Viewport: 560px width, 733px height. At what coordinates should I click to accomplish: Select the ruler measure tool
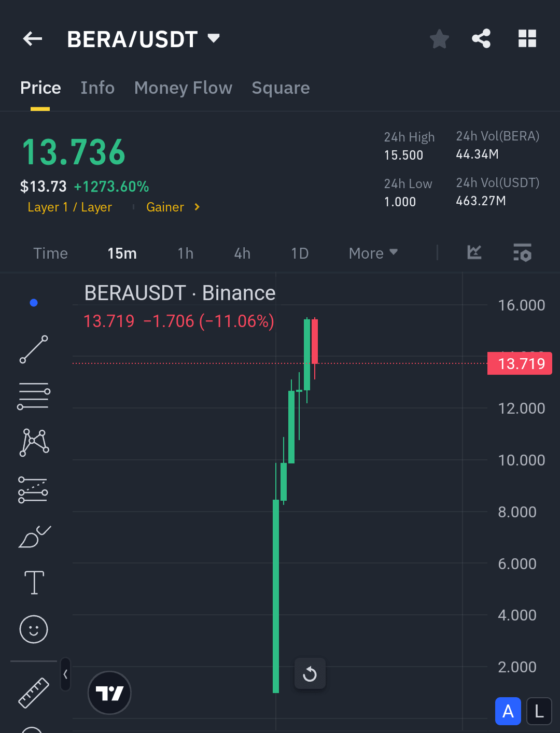(34, 693)
